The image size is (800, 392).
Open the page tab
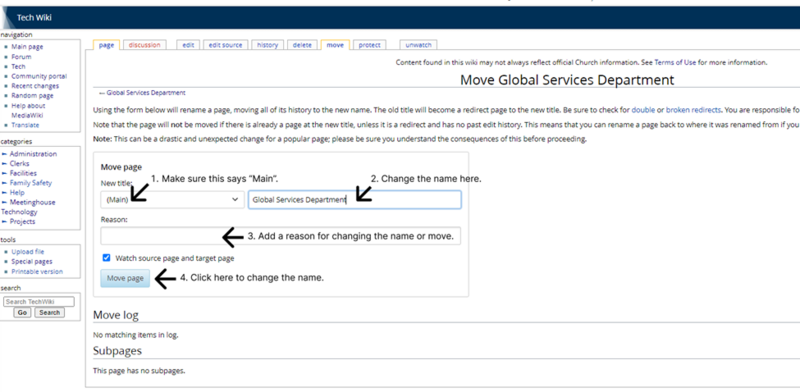click(x=107, y=45)
